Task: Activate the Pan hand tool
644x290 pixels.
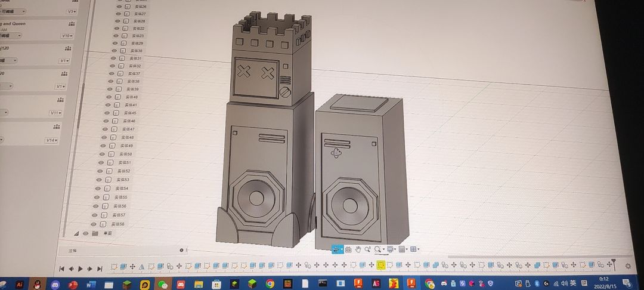Action: (358, 249)
